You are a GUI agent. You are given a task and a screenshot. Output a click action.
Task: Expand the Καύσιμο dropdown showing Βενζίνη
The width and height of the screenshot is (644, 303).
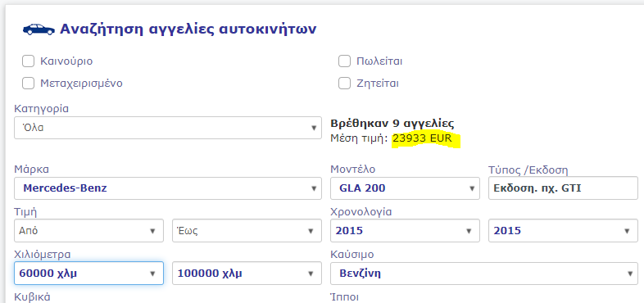pos(484,273)
